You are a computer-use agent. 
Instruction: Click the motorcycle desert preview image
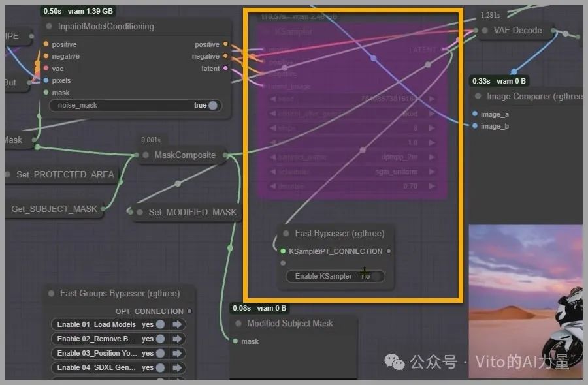coord(525,302)
